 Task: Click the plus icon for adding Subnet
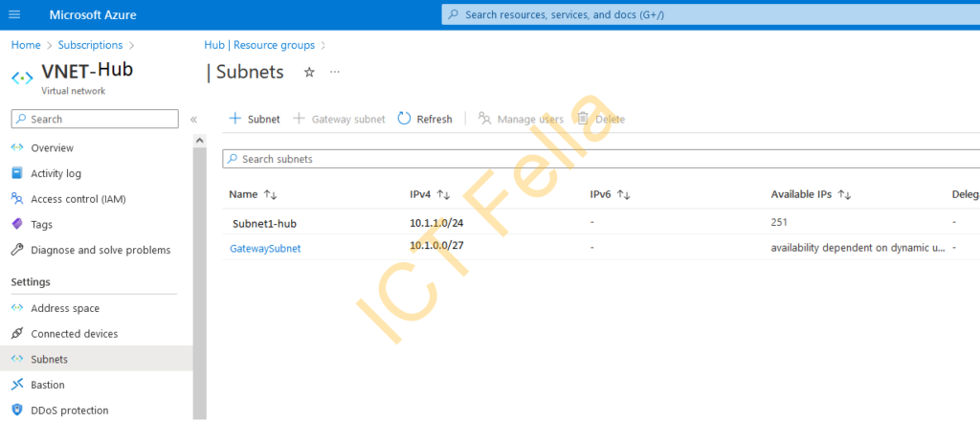point(235,118)
